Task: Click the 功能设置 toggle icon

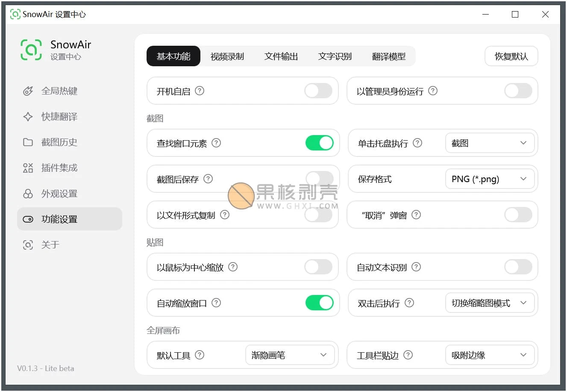Action: click(28, 219)
